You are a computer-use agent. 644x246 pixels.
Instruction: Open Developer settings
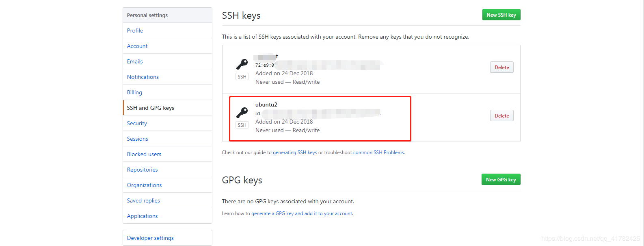(x=150, y=238)
